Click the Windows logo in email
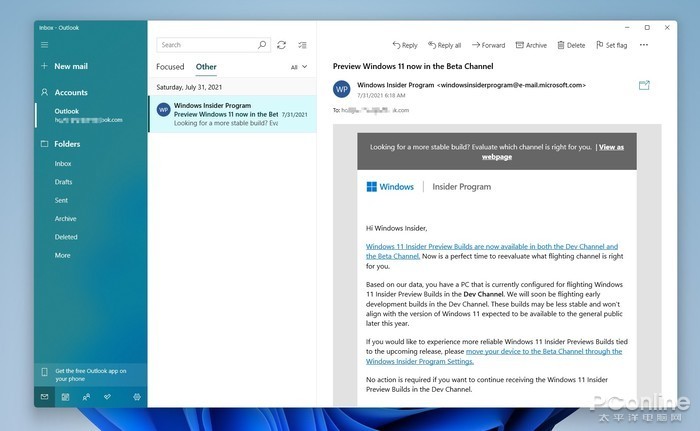This screenshot has width=700, height=431. coord(371,187)
